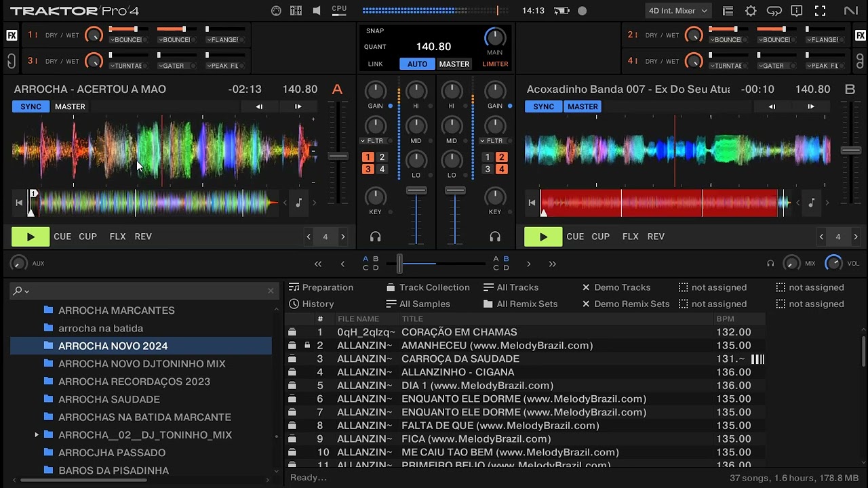The height and width of the screenshot is (488, 868).
Task: Enable SNAP in the master panel
Action: [375, 31]
